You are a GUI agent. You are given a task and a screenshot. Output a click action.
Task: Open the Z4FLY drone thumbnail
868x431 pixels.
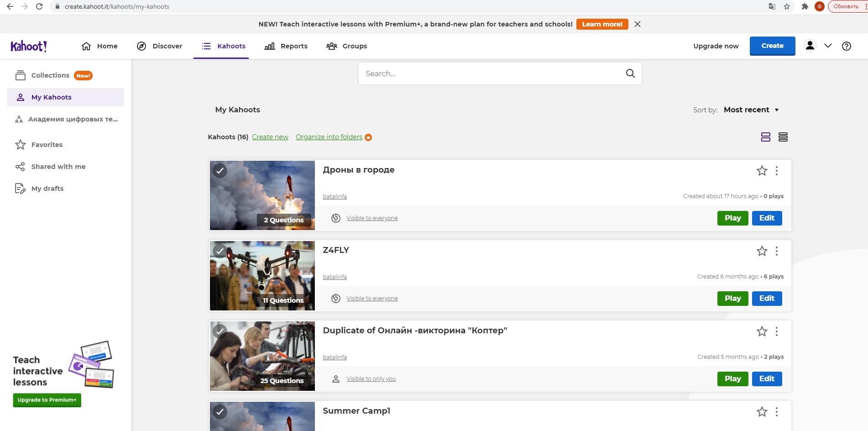(262, 276)
